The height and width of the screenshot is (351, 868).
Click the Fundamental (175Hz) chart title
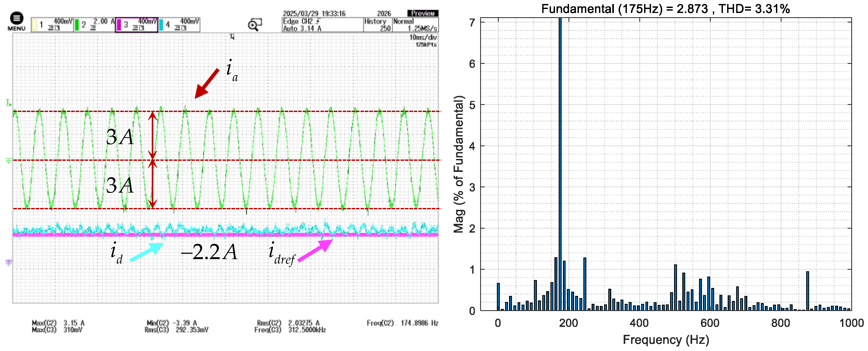(x=666, y=9)
